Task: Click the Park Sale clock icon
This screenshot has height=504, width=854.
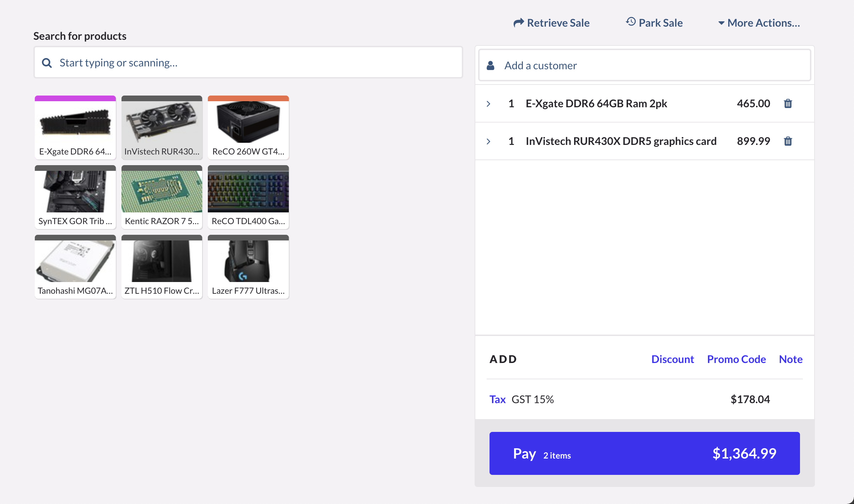Action: (x=630, y=22)
